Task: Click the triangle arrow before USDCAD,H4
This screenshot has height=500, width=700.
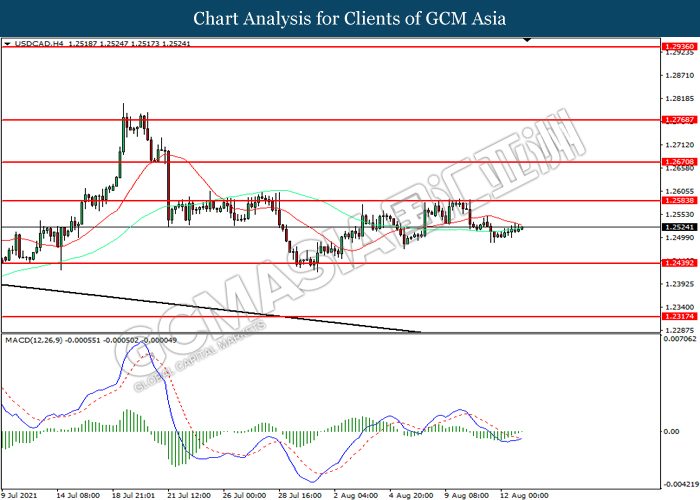Action: (x=8, y=44)
